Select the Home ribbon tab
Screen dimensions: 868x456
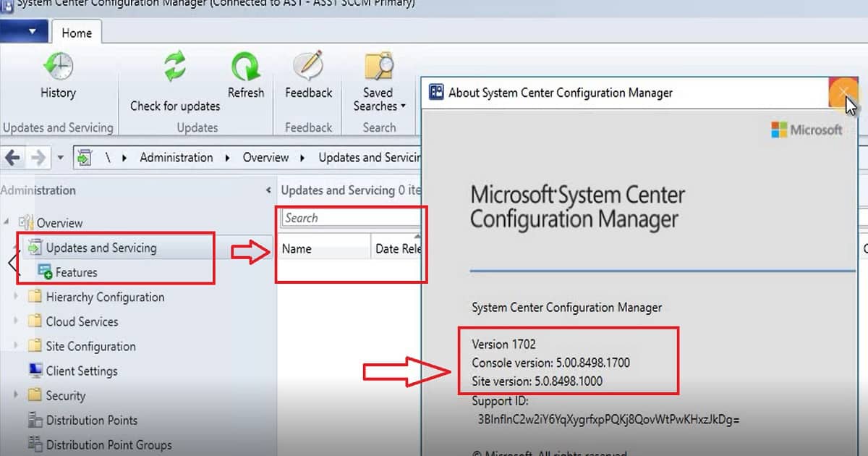click(x=76, y=33)
